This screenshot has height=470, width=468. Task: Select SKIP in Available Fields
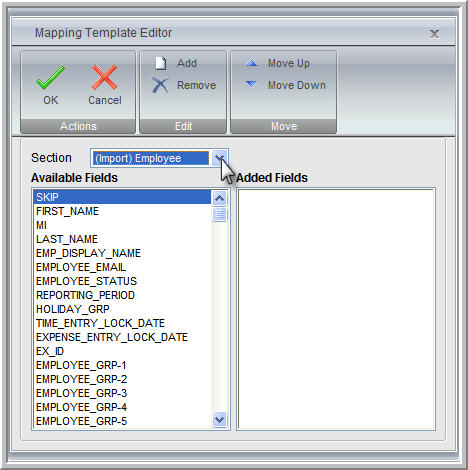[x=122, y=197]
